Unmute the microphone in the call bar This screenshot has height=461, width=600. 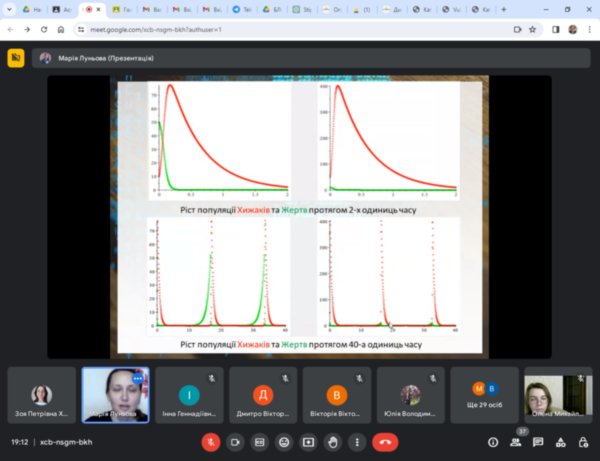(x=211, y=441)
